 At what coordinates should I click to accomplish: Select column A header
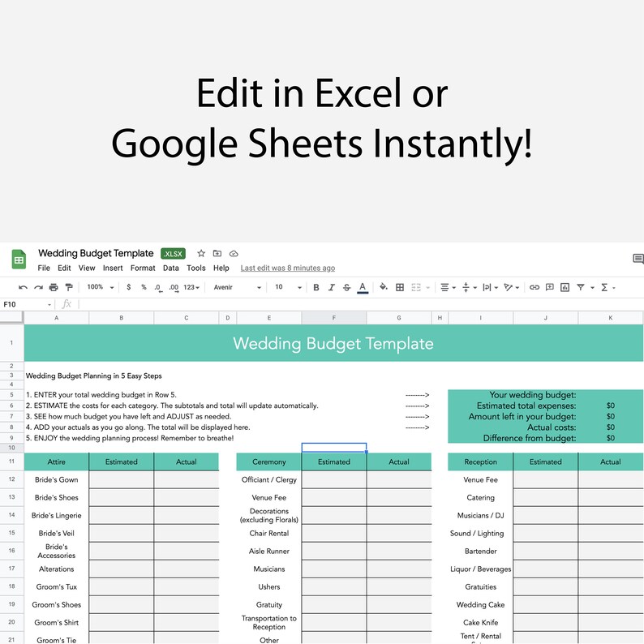point(56,318)
